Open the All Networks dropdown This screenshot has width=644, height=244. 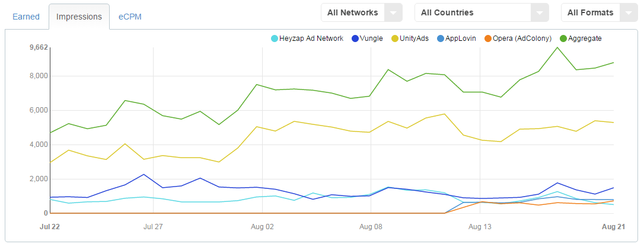tap(361, 12)
